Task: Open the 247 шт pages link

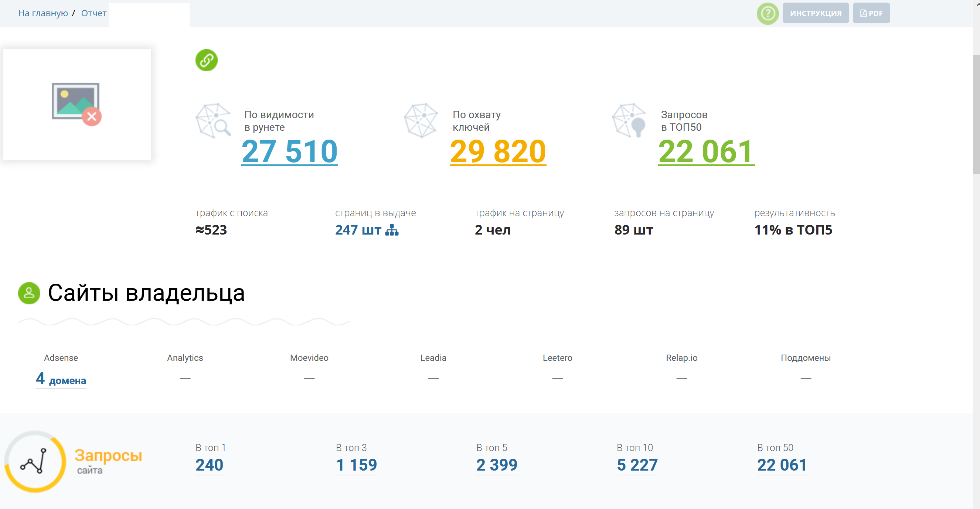Action: 358,230
